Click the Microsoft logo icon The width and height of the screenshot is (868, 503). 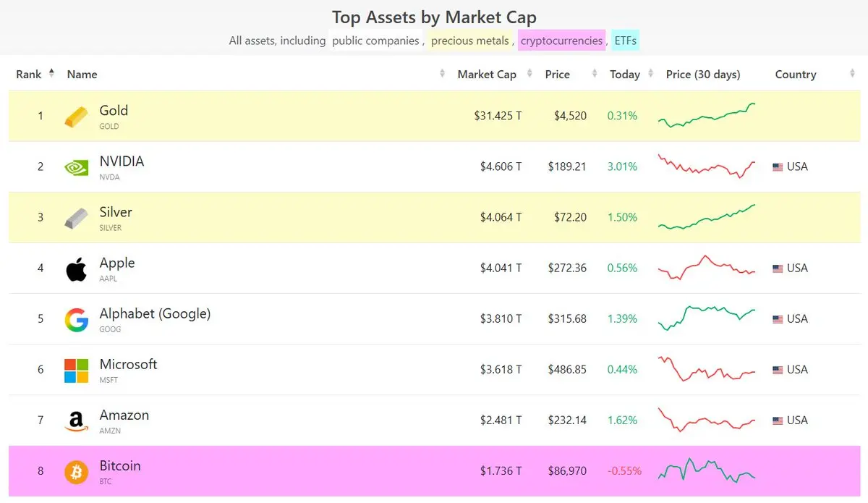(x=76, y=370)
